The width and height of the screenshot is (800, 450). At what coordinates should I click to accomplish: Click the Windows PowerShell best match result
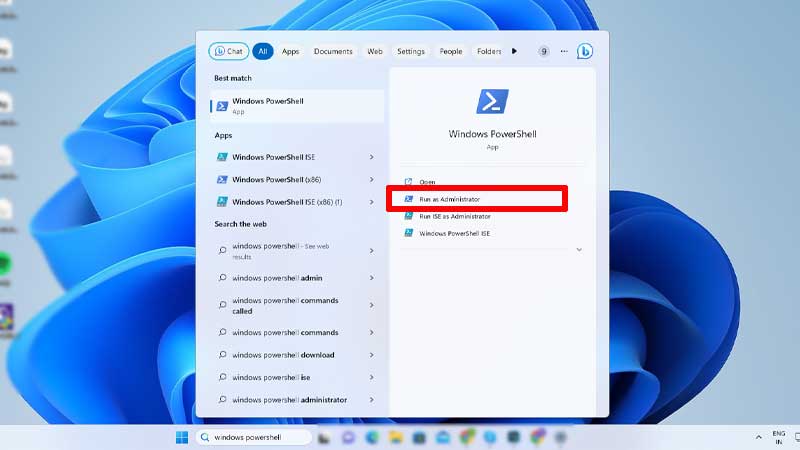coord(297,106)
